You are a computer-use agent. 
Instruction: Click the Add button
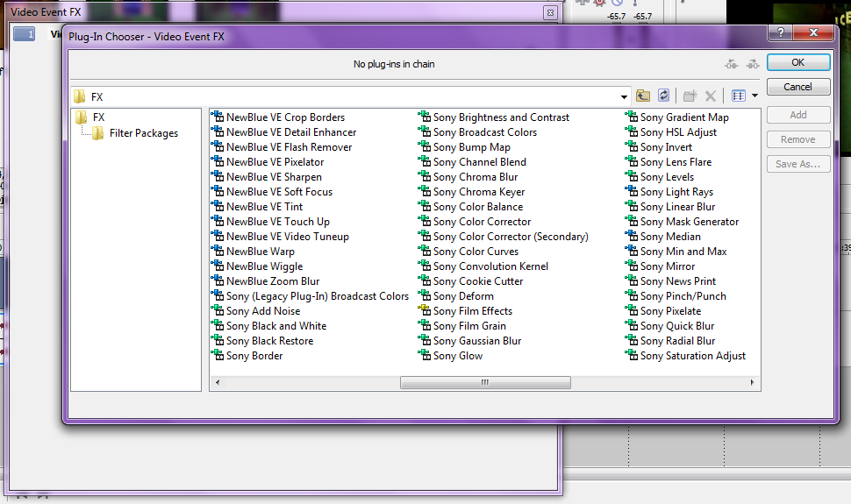[797, 115]
